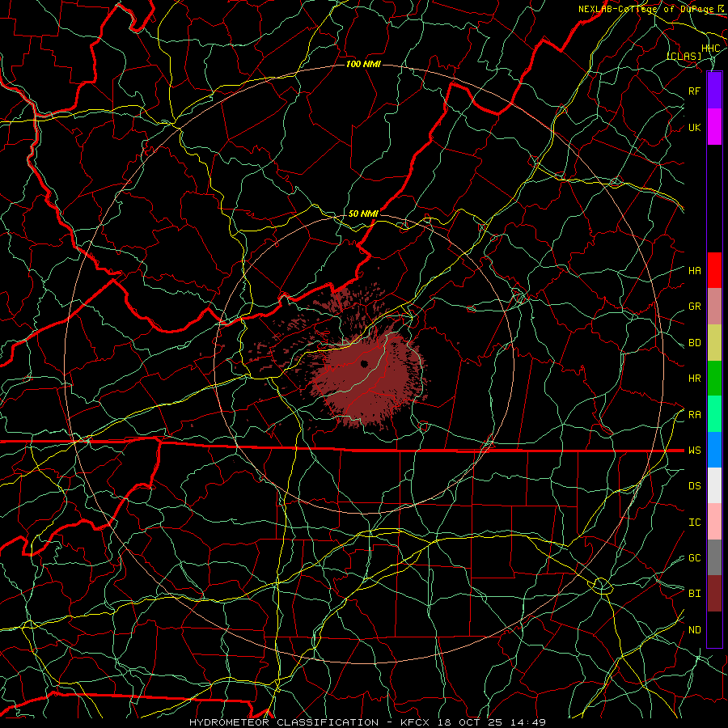Select the GR dusty-pink legend swatch
728x728 pixels.
click(714, 307)
